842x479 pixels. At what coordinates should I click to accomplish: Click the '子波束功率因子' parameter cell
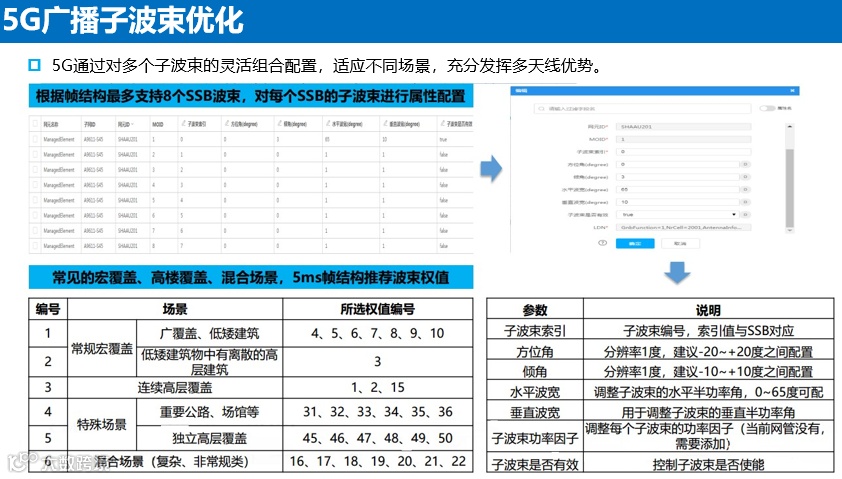pyautogui.click(x=535, y=438)
